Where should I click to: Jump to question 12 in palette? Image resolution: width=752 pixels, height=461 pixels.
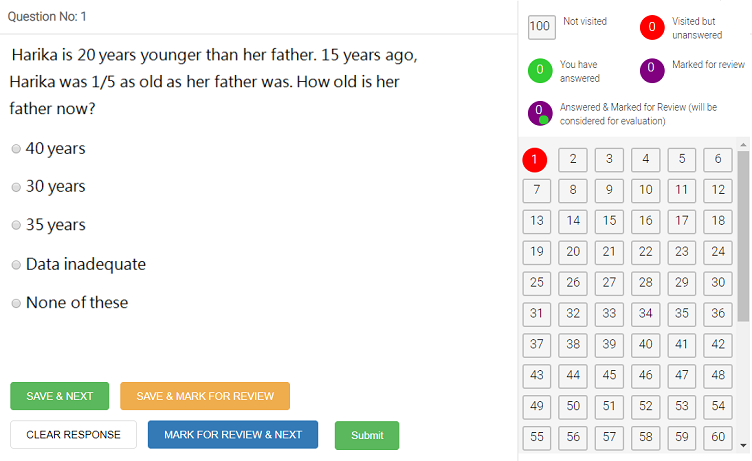(717, 189)
